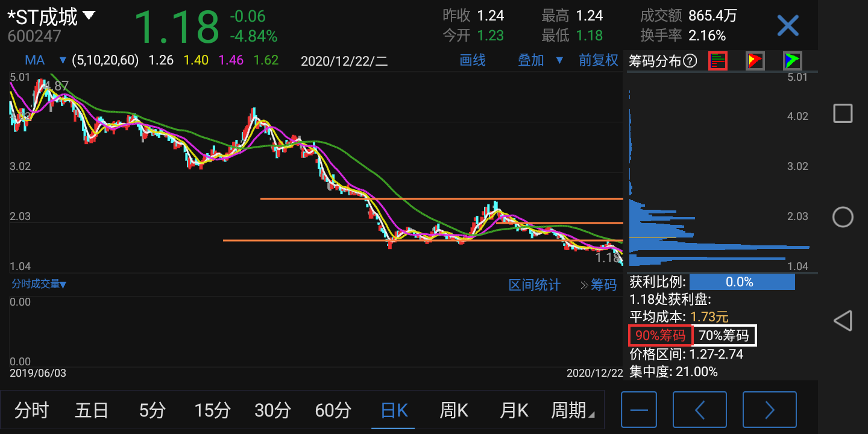Click the 获利比例 0.0% progress bar
The height and width of the screenshot is (434, 868).
742,282
